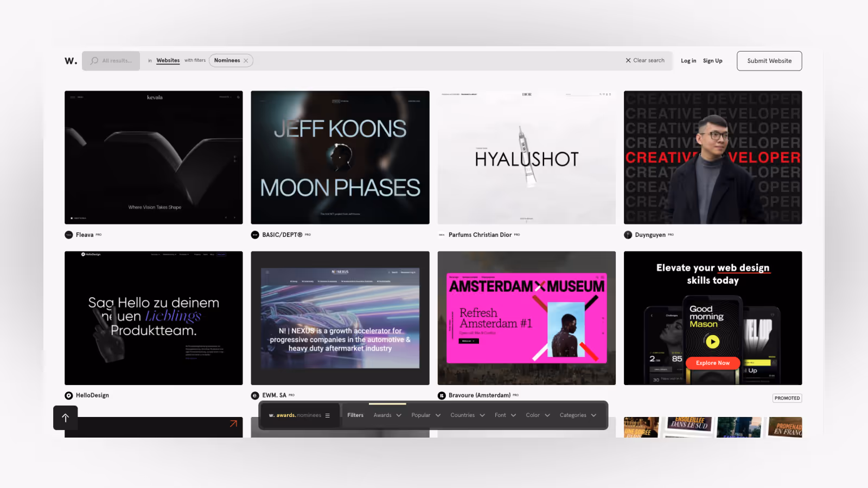Viewport: 868px width, 488px height.
Task: Expand the Categories dropdown
Action: point(578,415)
